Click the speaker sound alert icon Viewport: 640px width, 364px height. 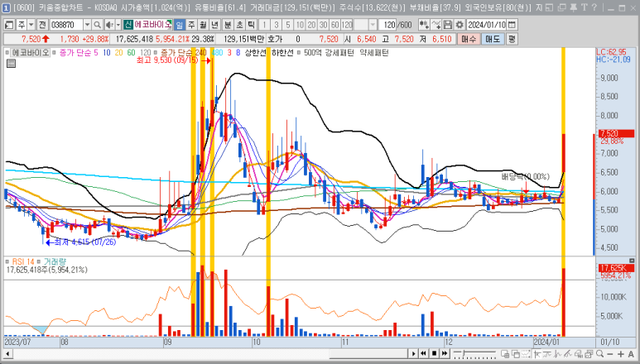[109, 25]
